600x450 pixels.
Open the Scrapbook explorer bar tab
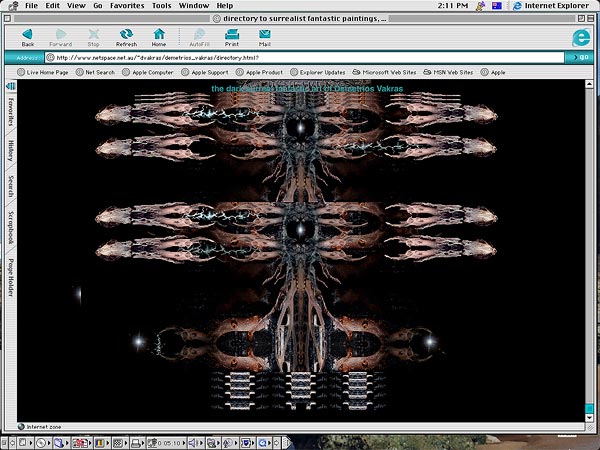click(11, 228)
